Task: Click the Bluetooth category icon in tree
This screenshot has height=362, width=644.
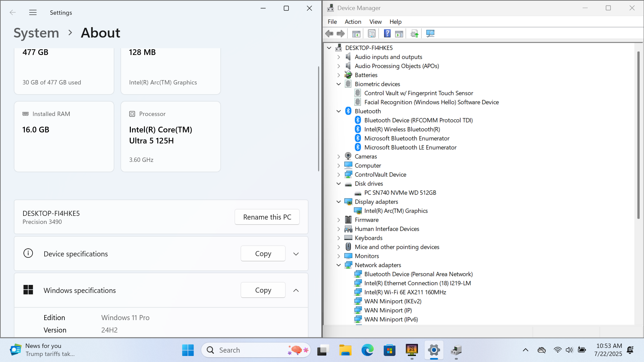Action: point(348,111)
